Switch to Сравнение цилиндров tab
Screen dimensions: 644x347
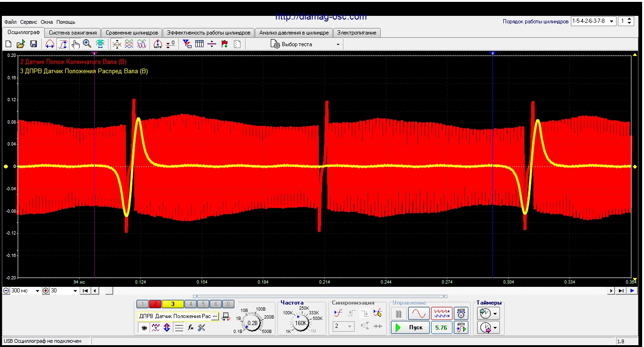pos(132,33)
